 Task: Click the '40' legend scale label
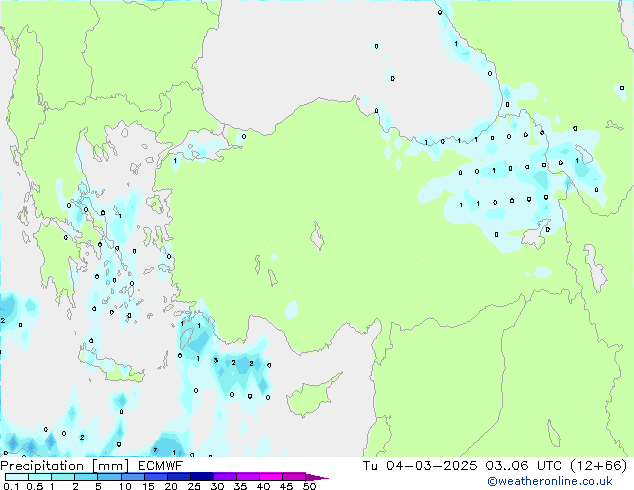[x=263, y=486]
